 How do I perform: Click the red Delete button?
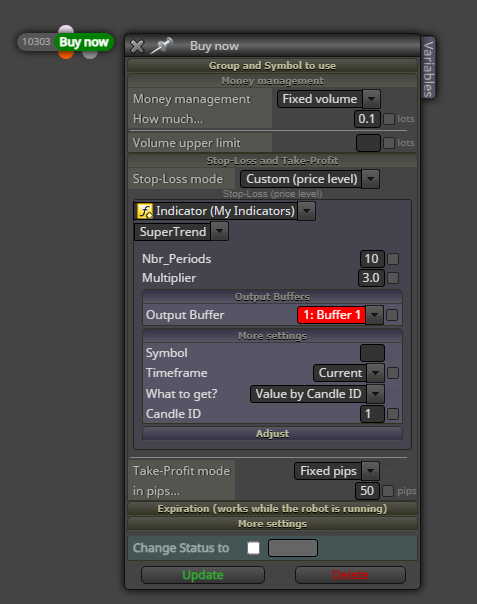(350, 575)
